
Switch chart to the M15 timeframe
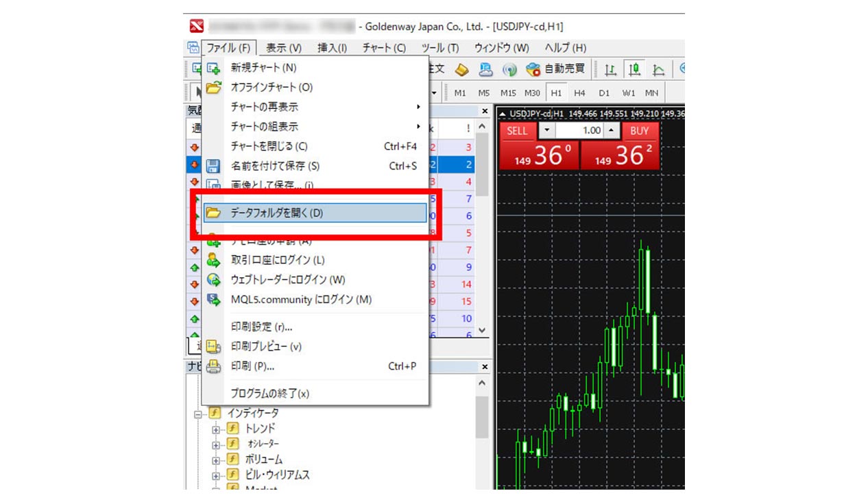(508, 93)
